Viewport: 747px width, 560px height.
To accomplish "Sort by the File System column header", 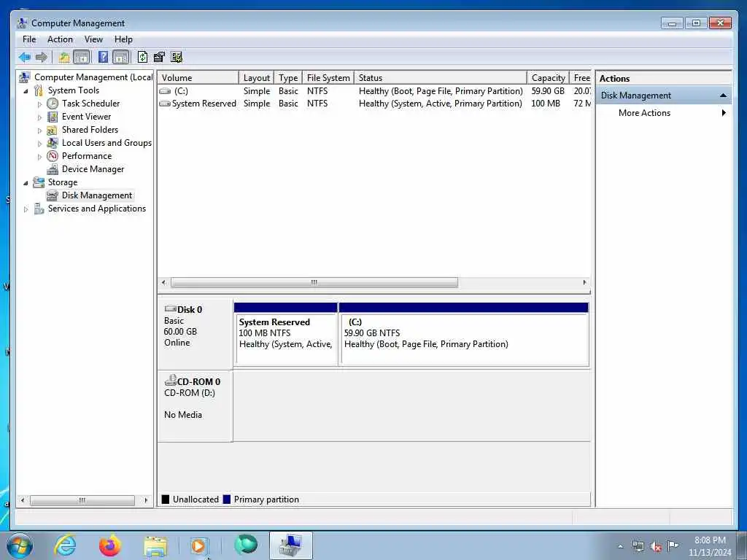I will 328,77.
